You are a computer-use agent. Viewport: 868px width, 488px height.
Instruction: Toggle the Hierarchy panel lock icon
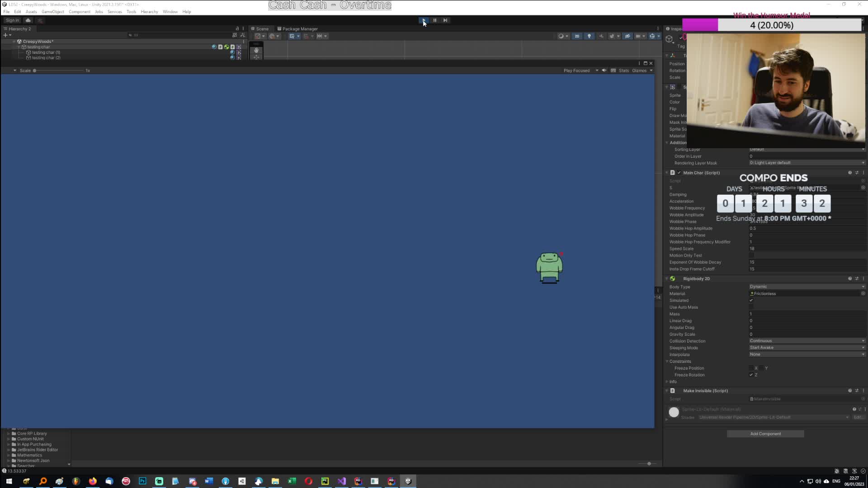point(237,28)
